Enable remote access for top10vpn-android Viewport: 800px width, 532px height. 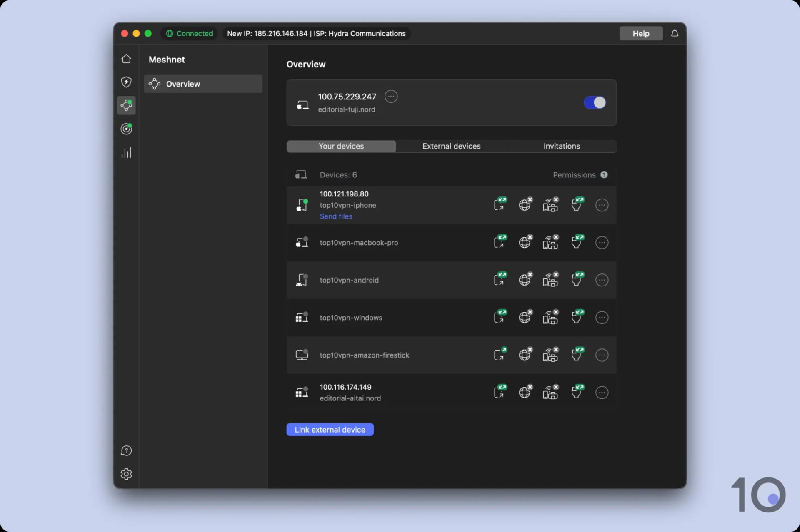500,280
